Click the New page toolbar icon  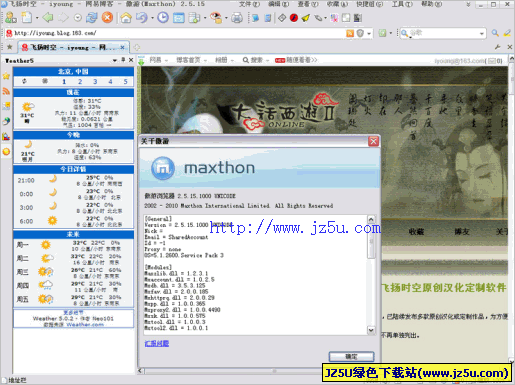[x=27, y=17]
